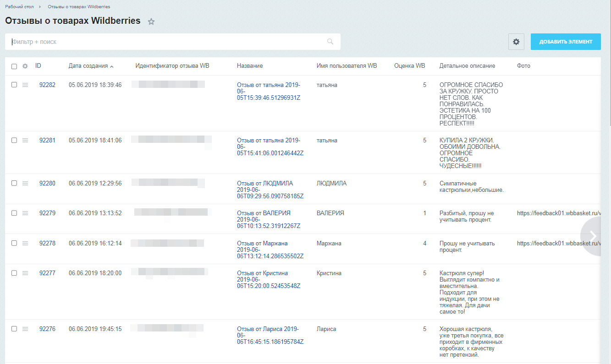This screenshot has height=364, width=611.
Task: Click the right arrow to scroll table columns
Action: click(x=593, y=236)
